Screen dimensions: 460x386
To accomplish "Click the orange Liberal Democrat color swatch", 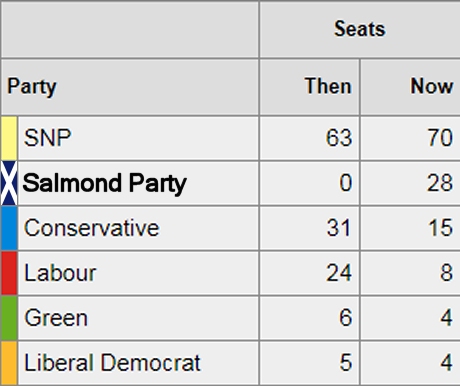I will click(9, 363).
